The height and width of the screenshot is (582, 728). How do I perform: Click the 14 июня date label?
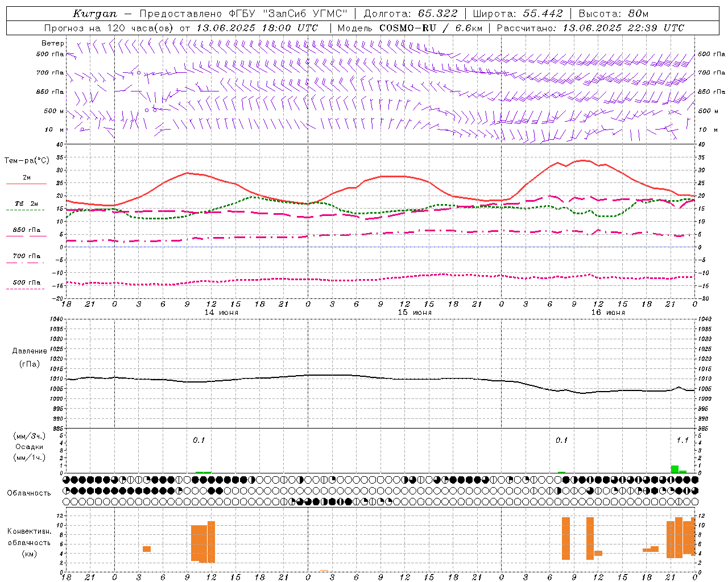point(221,313)
